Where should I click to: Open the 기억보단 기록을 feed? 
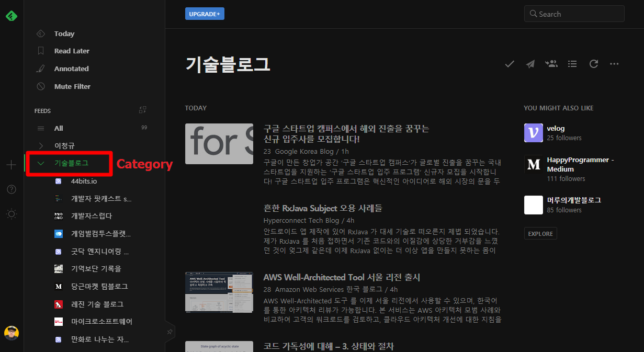click(x=96, y=269)
